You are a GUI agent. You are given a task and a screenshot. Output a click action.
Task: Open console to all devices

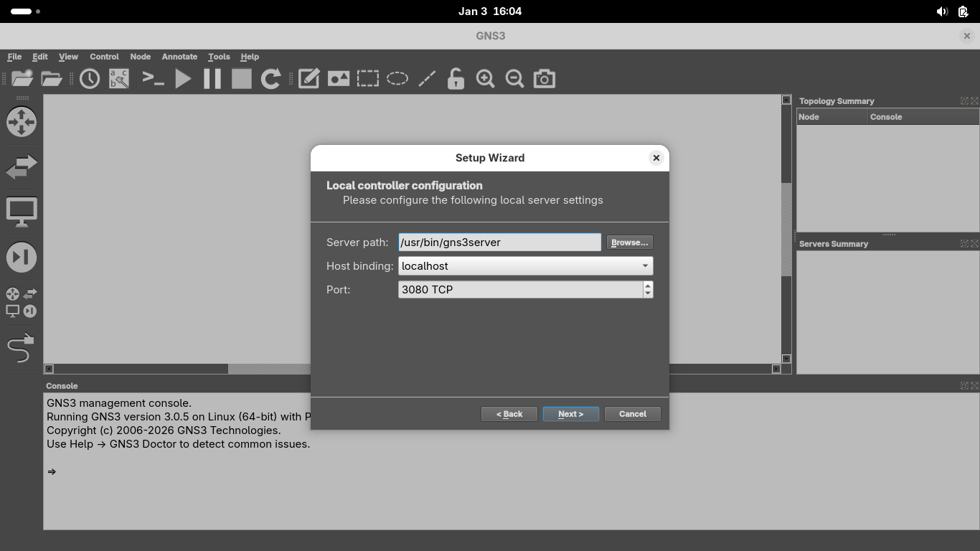point(154,79)
